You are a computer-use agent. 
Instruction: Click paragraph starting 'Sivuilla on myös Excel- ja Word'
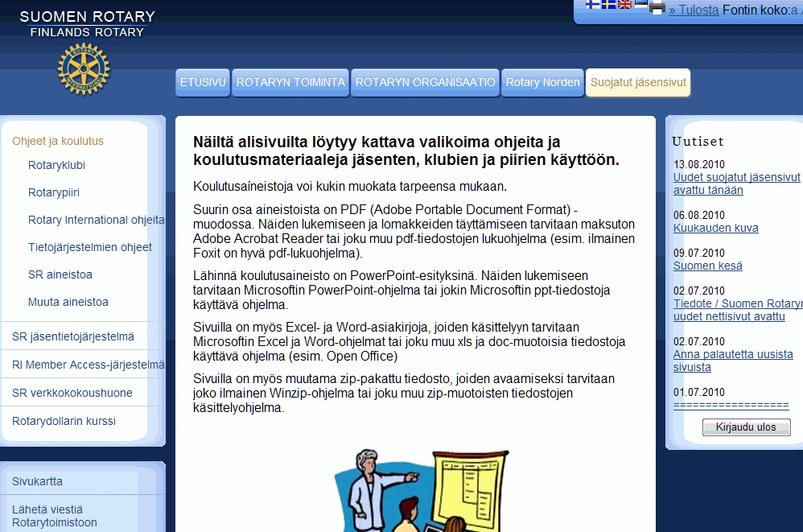tap(410, 341)
